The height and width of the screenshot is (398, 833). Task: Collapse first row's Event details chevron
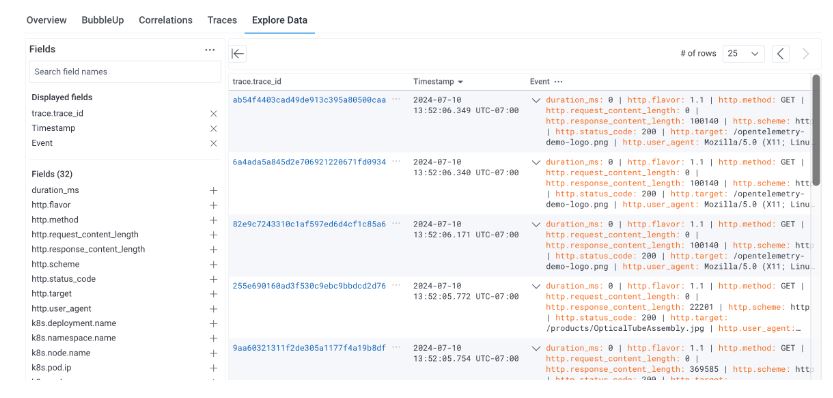click(x=536, y=100)
